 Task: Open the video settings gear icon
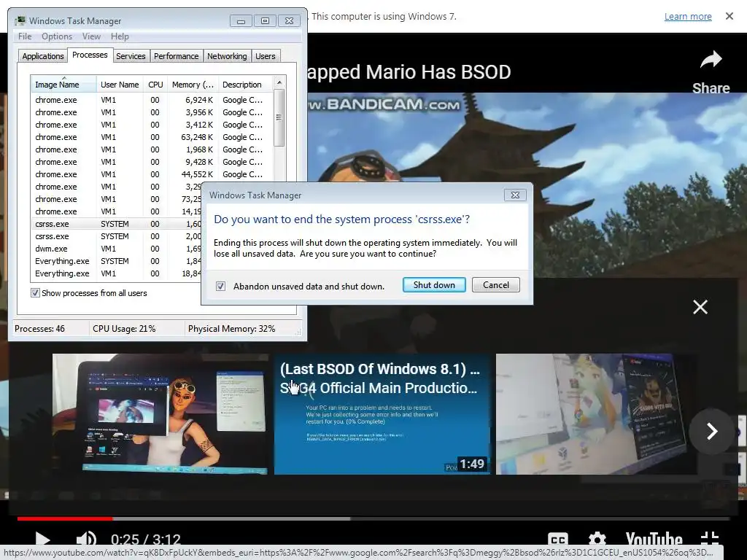(x=597, y=540)
